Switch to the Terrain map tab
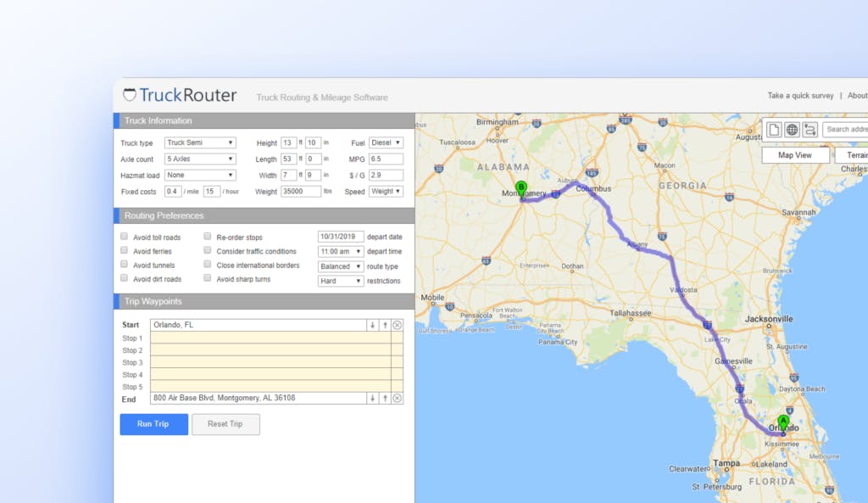The width and height of the screenshot is (868, 503). point(851,155)
